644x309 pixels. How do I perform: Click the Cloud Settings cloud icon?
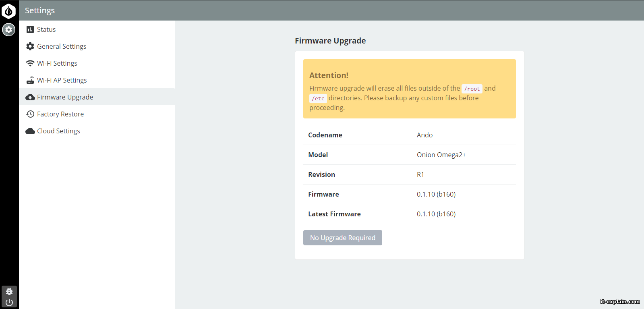click(30, 131)
